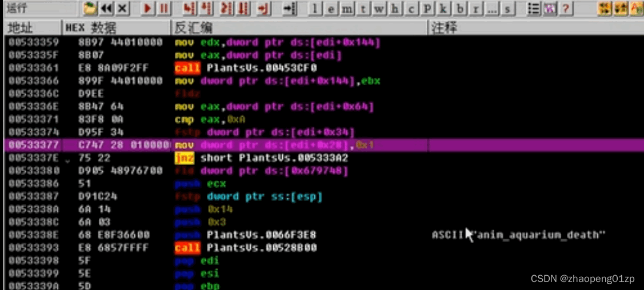Open run trace with the '...' button
Screen dimensions: 644x290
(x=491, y=9)
